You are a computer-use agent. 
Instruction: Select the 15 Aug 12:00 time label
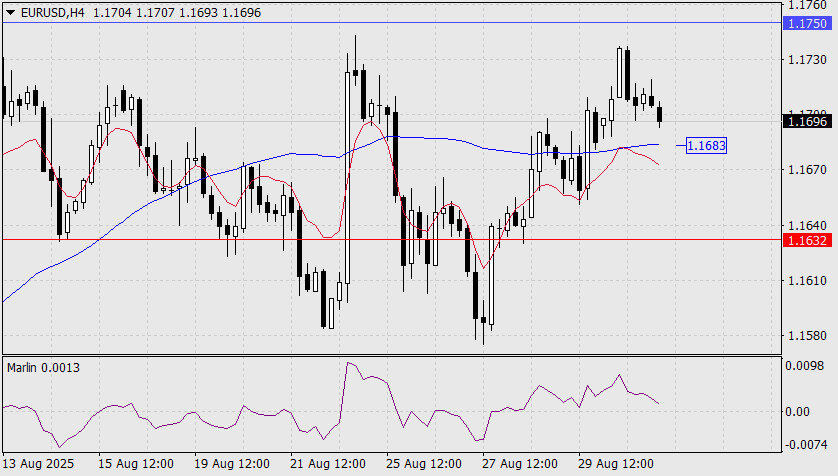(136, 463)
